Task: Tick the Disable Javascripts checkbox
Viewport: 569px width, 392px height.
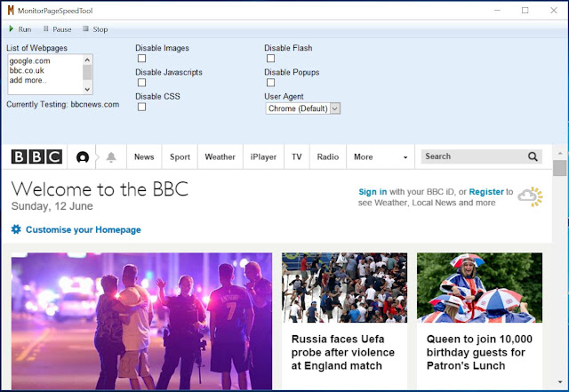Action: (x=142, y=83)
